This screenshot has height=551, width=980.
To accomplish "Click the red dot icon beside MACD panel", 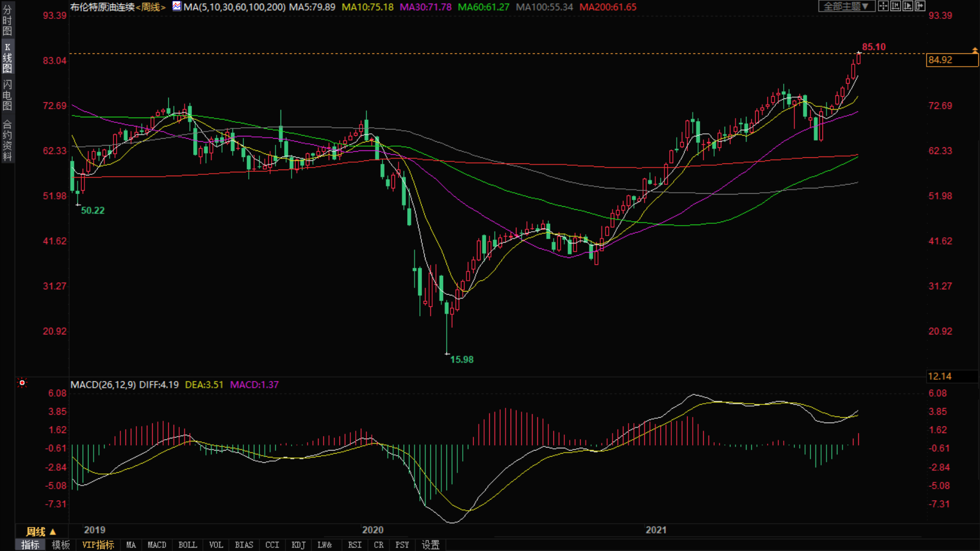I will point(22,383).
